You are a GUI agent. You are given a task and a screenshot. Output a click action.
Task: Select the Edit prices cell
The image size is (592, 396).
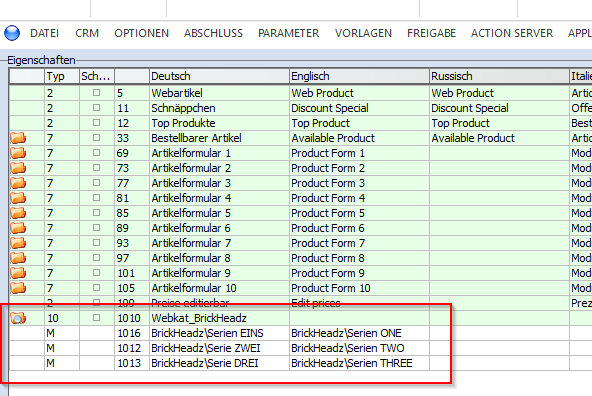click(x=359, y=303)
